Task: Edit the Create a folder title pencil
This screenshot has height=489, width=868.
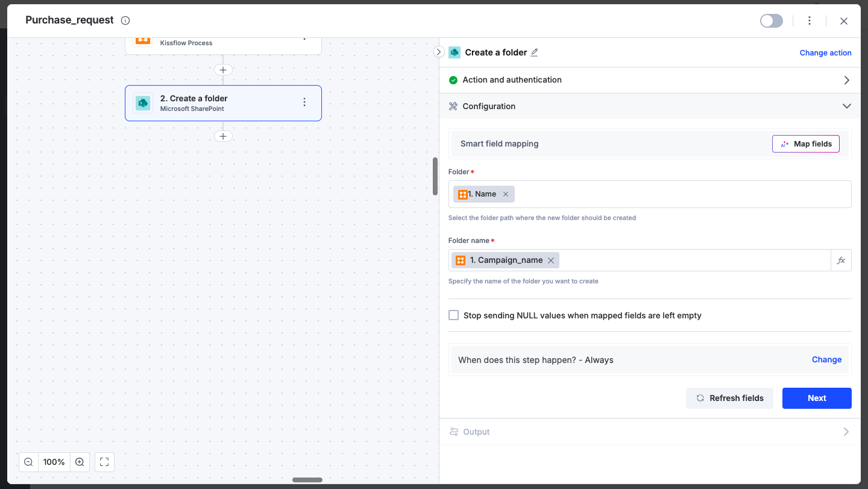Action: (534, 52)
